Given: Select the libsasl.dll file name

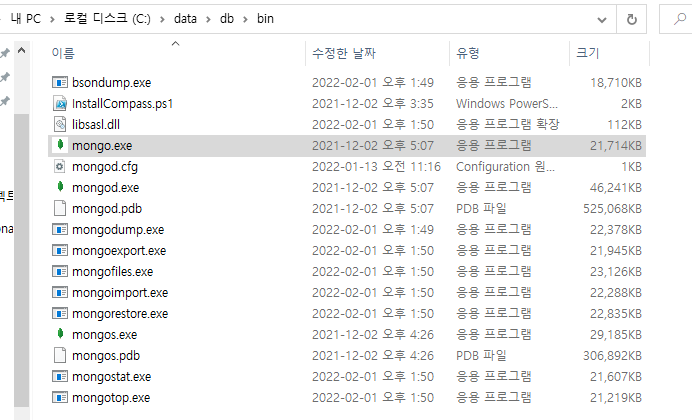Looking at the screenshot, I should pos(96,124).
